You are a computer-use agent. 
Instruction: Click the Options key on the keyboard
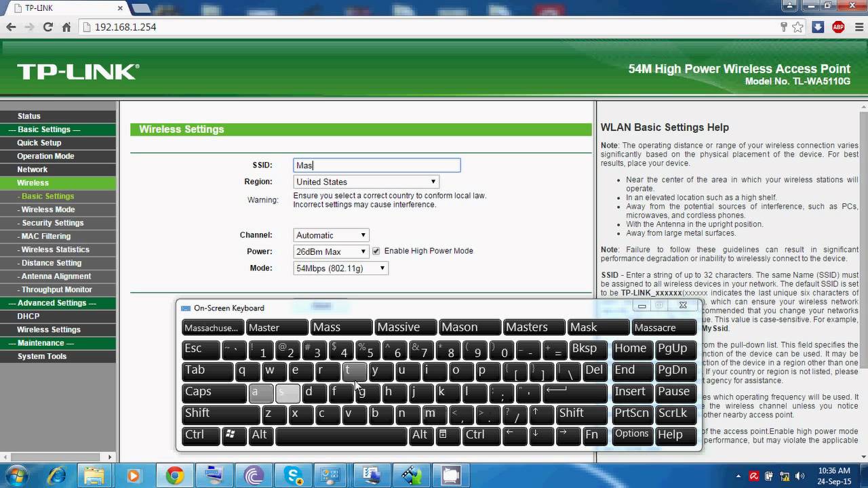[x=632, y=435]
